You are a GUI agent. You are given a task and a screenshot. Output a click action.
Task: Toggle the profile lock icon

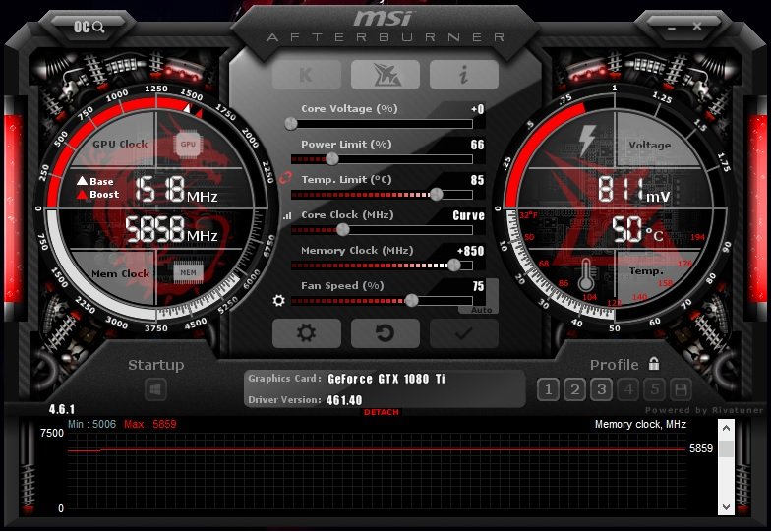point(654,364)
